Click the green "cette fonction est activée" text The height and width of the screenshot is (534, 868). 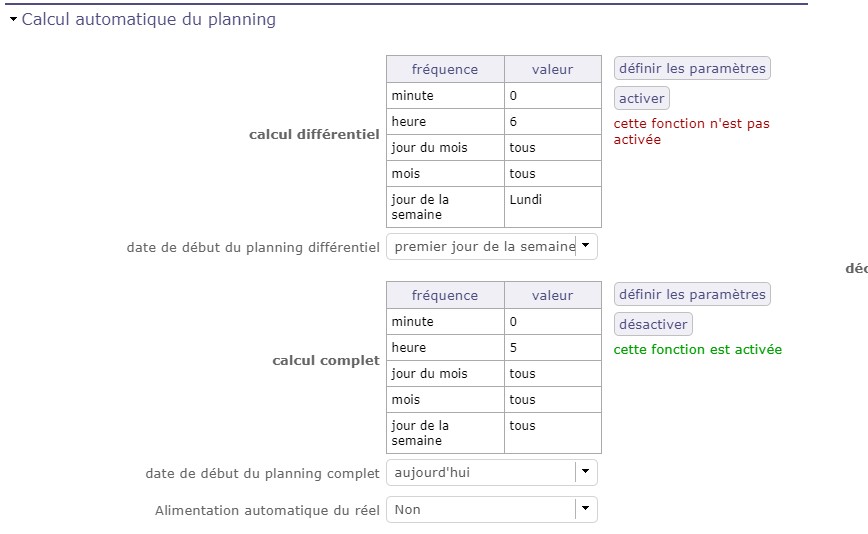[697, 350]
